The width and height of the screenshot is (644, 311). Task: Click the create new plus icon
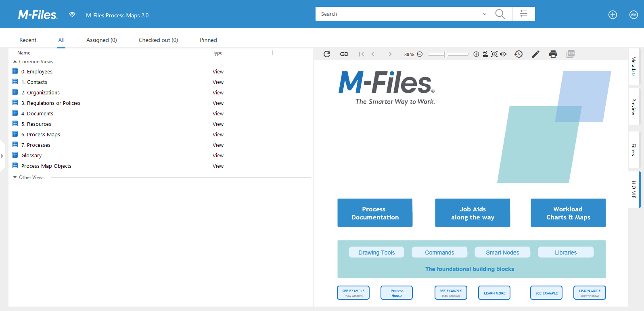click(x=613, y=15)
